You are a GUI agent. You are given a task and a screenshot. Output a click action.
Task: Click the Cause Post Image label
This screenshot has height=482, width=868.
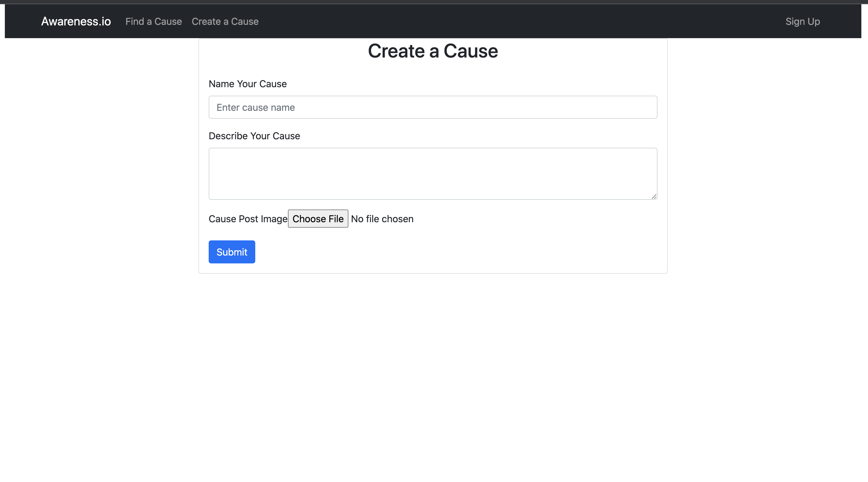tap(248, 219)
